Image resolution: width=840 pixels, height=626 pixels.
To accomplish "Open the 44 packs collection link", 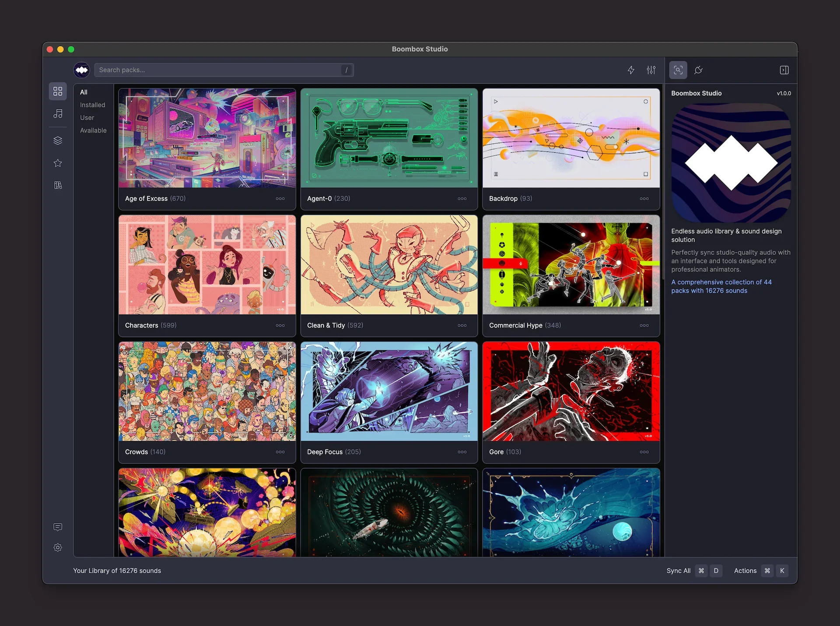I will [x=721, y=286].
